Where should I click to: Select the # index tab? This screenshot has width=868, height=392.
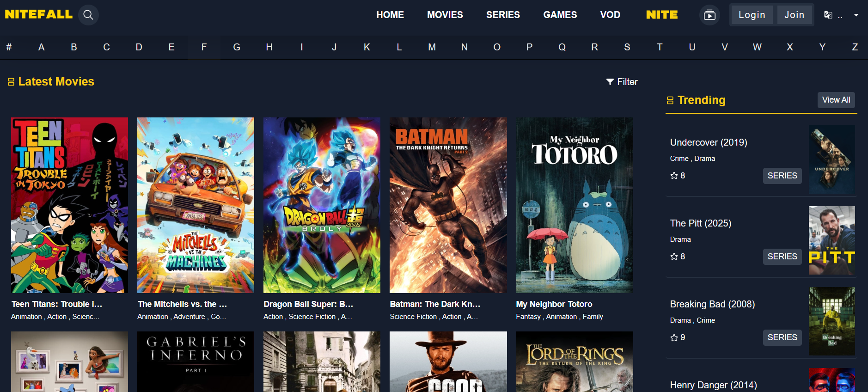pos(9,47)
